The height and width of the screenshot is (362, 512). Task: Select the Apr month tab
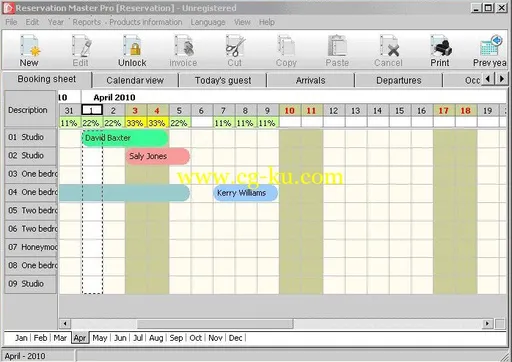(x=80, y=338)
